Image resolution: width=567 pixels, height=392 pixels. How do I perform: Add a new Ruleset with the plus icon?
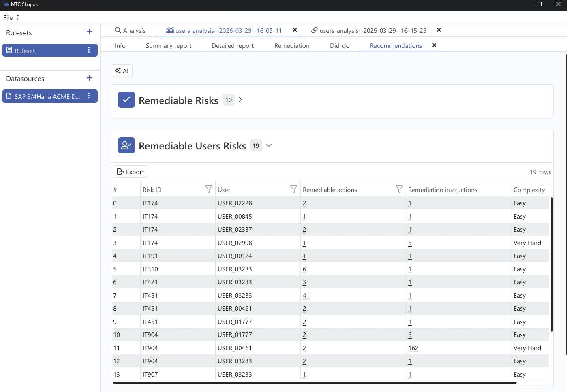89,32
